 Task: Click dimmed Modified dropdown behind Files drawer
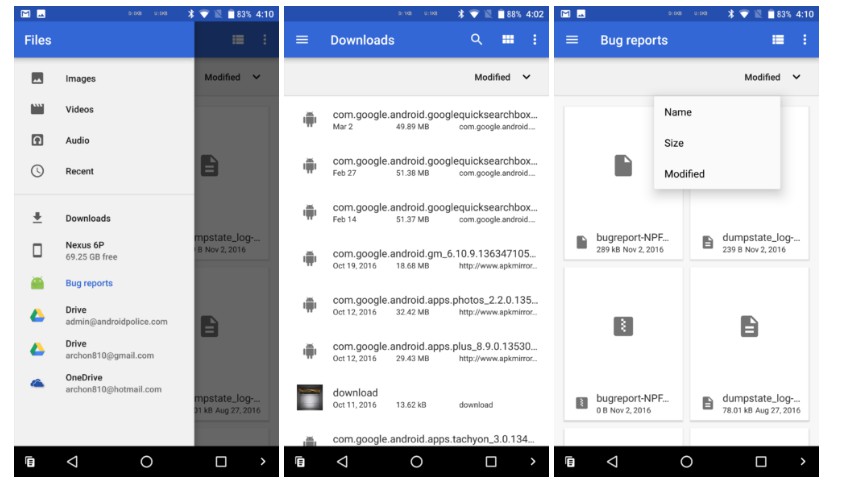pyautogui.click(x=232, y=77)
